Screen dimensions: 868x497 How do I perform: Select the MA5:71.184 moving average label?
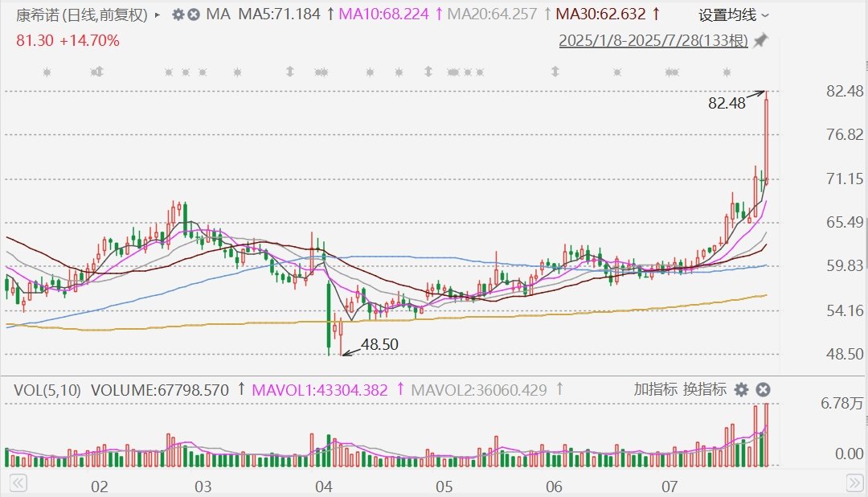point(279,14)
